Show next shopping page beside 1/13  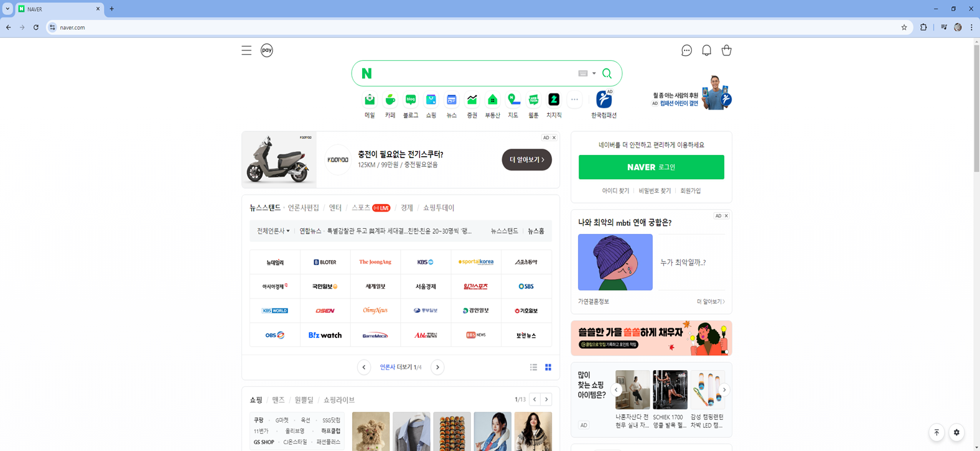(546, 399)
